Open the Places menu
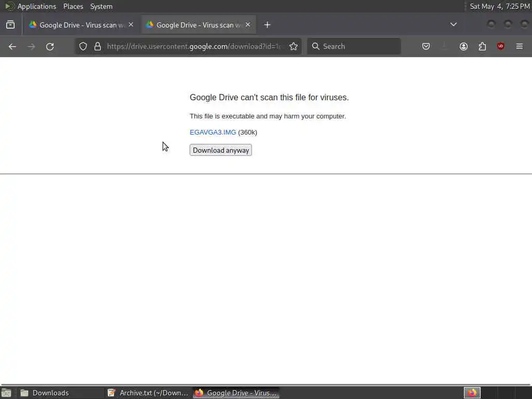 [x=73, y=6]
